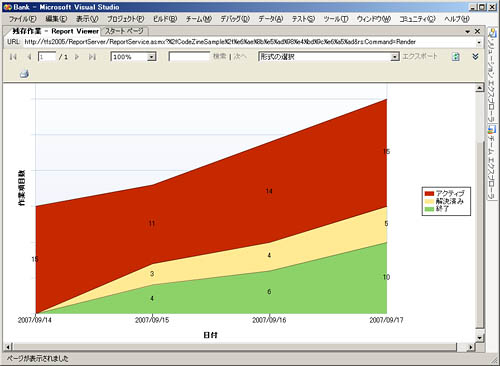The image size is (500, 366).
Task: Expand toolbar with double chevron icon
Action: pos(475,57)
